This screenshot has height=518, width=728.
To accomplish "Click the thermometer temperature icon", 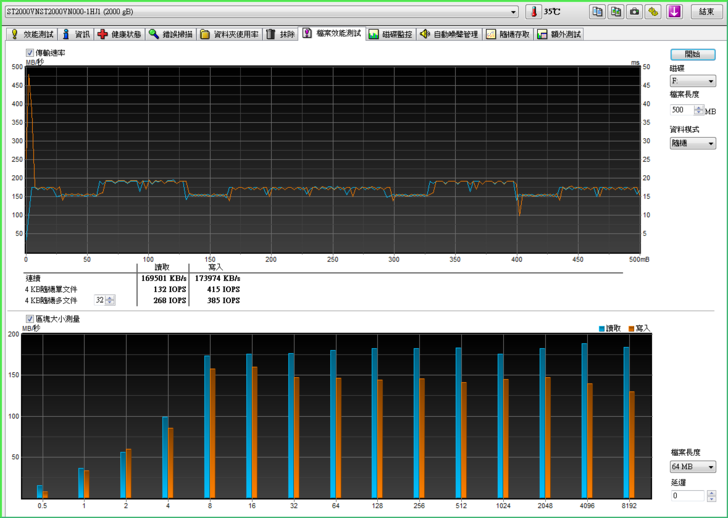I will (x=534, y=11).
